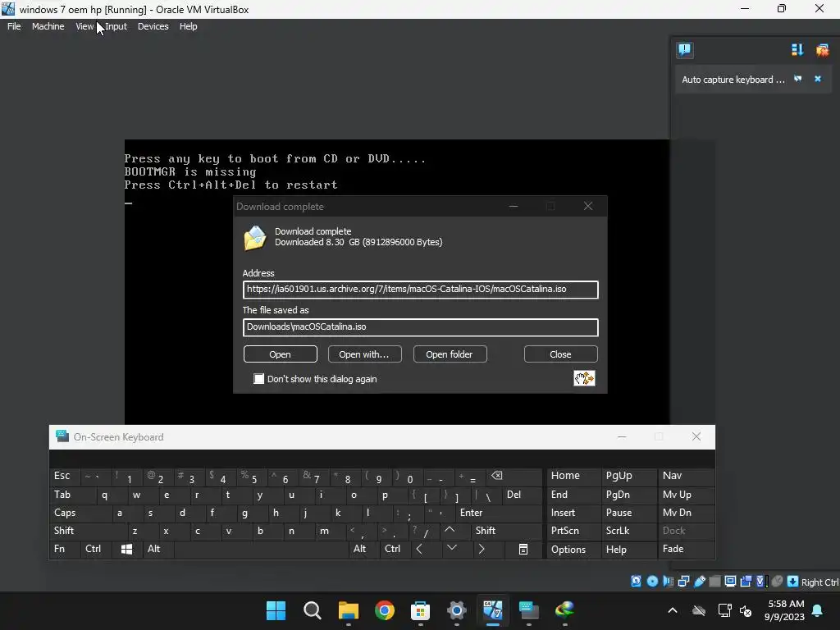Click the display settings status icon
The width and height of the screenshot is (840, 630).
(x=730, y=582)
